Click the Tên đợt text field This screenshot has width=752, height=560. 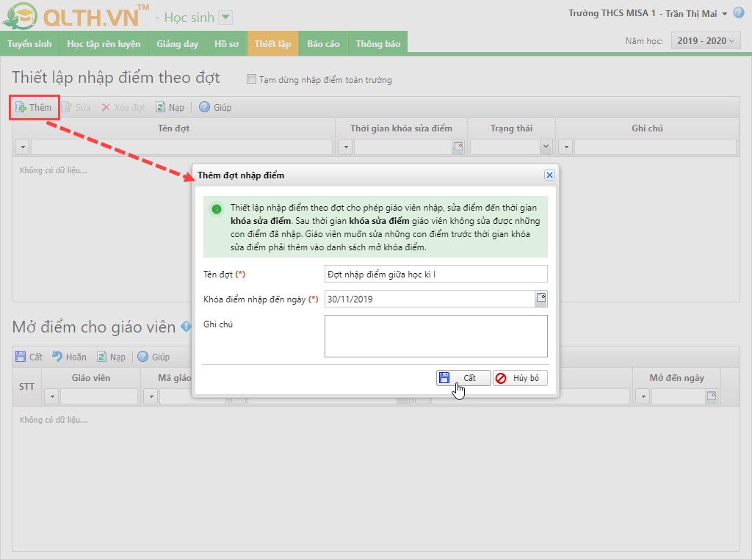[436, 274]
